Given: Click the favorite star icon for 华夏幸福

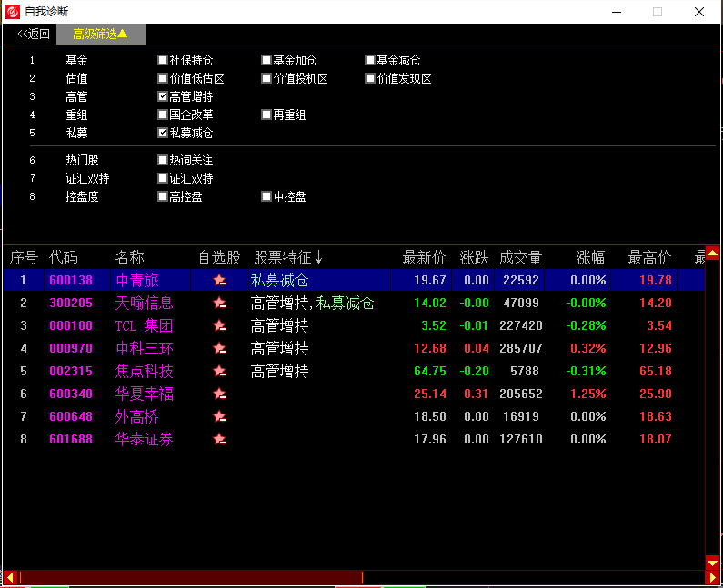Looking at the screenshot, I should (x=219, y=394).
